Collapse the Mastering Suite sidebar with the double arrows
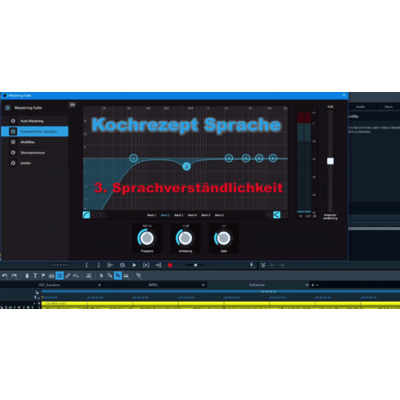This screenshot has height=400, width=400. (72, 105)
